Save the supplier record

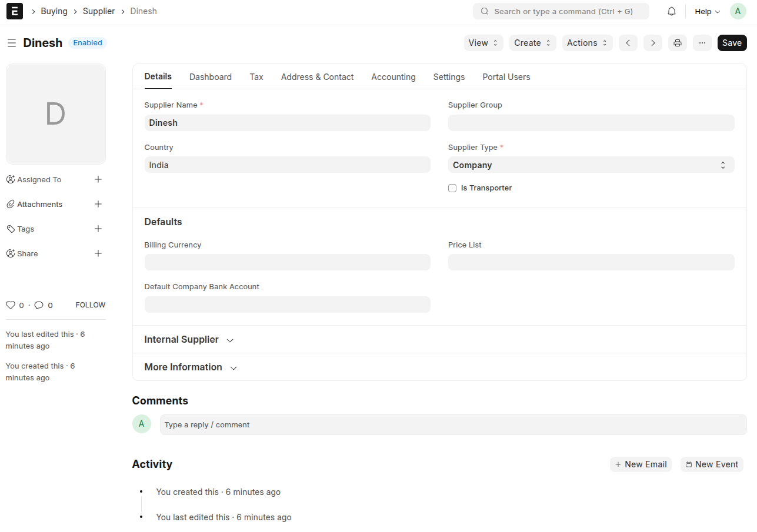tap(732, 43)
